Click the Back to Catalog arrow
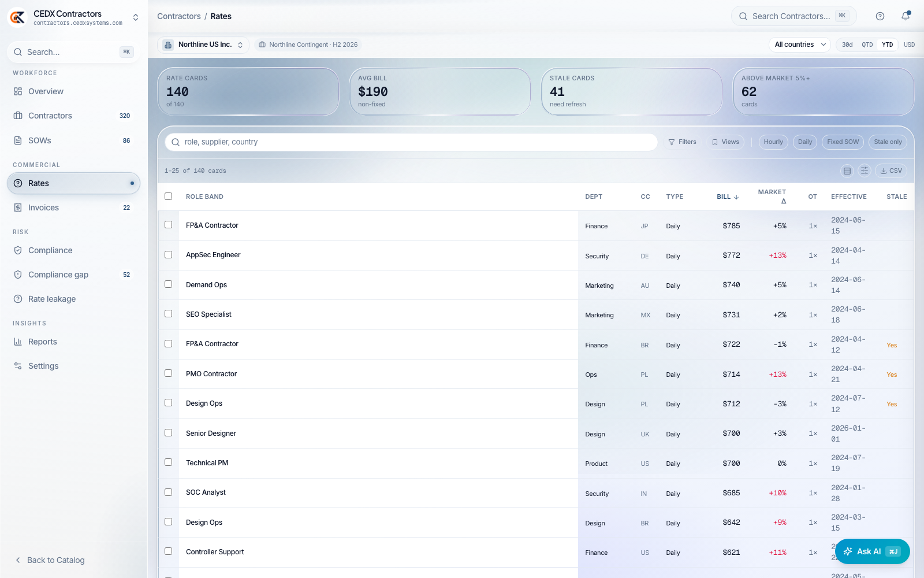Viewport: 924px width, 578px height. 18,560
